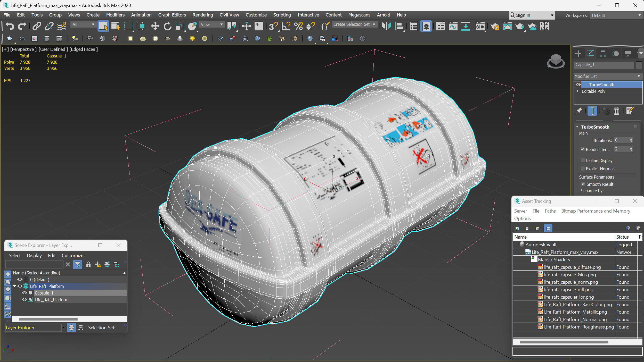Click the Graph Editors menu item
Screen dimensions: 644x362
[173, 15]
